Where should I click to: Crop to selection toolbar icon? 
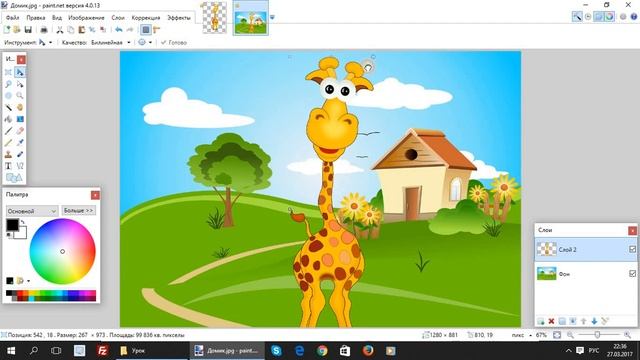[x=92, y=29]
